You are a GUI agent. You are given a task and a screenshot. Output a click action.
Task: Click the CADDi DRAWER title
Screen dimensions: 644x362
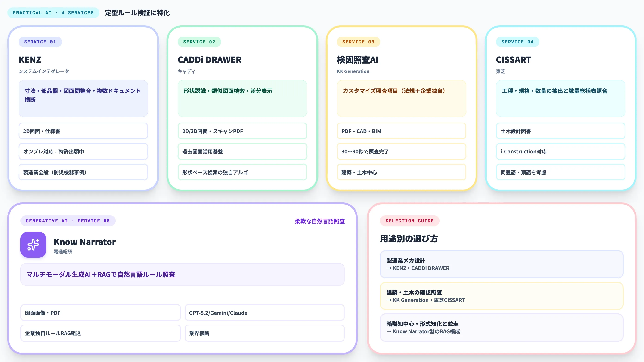pyautogui.click(x=210, y=60)
